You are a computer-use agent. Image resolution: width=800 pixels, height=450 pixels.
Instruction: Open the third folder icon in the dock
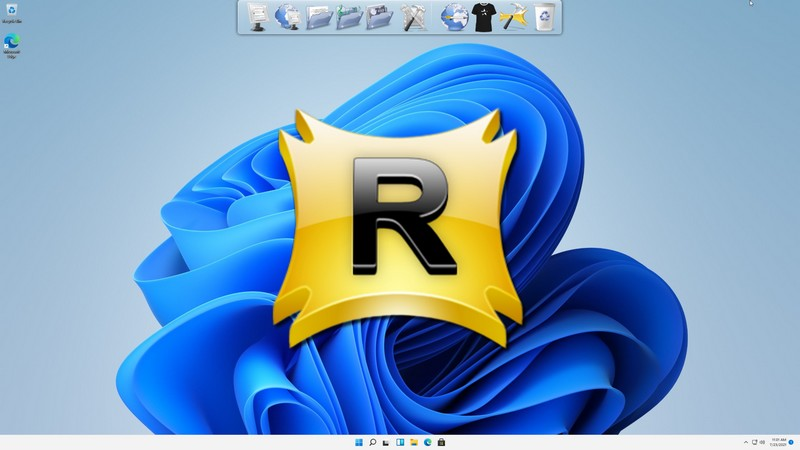coord(380,17)
